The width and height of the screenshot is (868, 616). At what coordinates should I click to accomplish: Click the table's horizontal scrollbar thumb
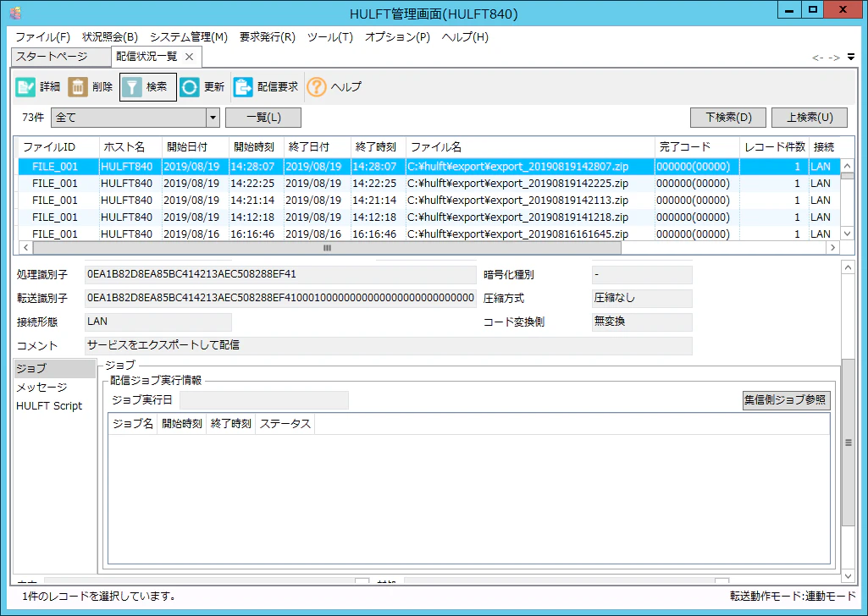click(x=327, y=248)
